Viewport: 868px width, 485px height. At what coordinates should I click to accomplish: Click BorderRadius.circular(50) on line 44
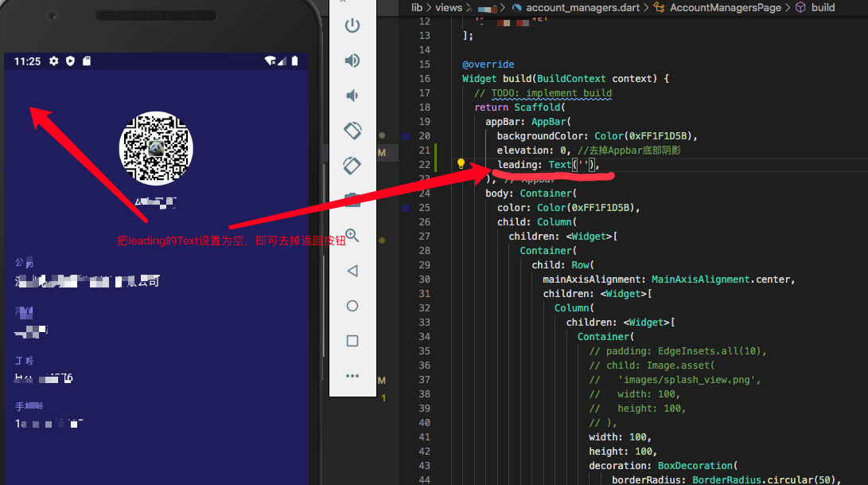pos(764,480)
